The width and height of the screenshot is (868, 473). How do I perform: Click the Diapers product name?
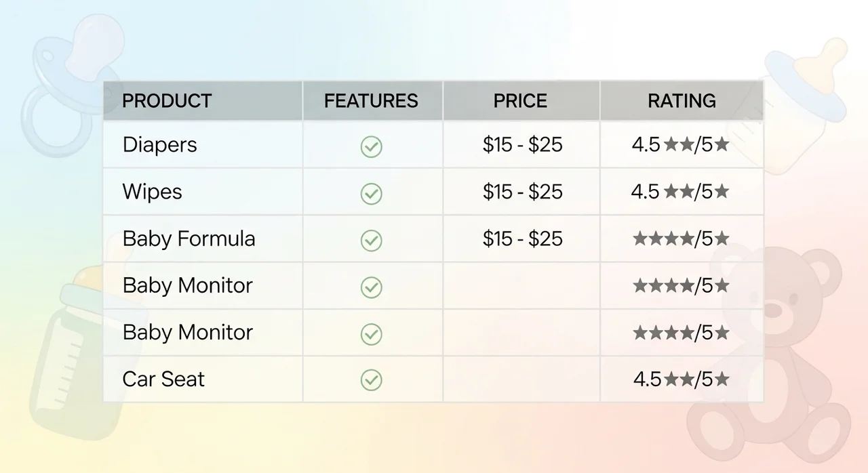pyautogui.click(x=160, y=145)
